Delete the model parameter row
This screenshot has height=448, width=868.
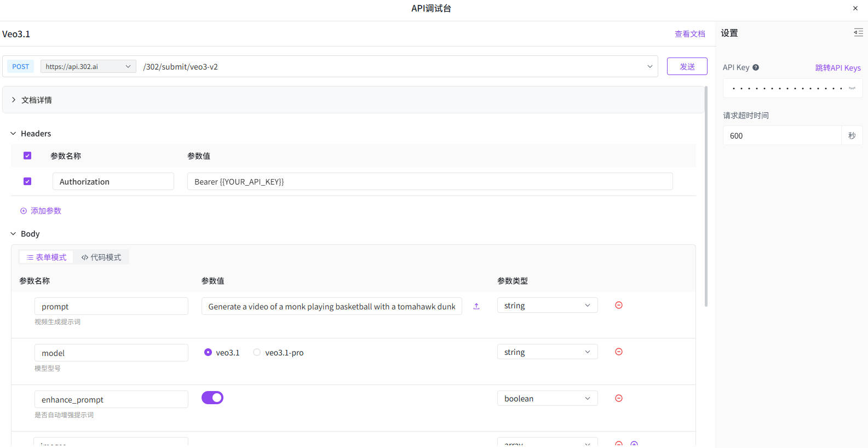pos(619,352)
